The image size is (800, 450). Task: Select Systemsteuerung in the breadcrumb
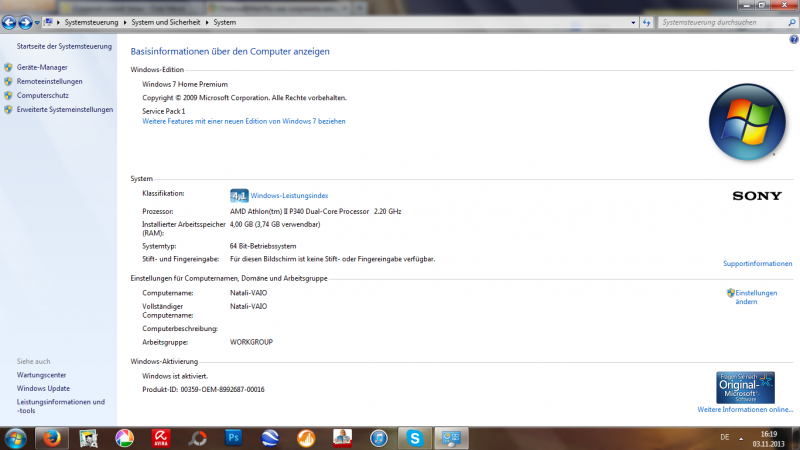coord(91,22)
